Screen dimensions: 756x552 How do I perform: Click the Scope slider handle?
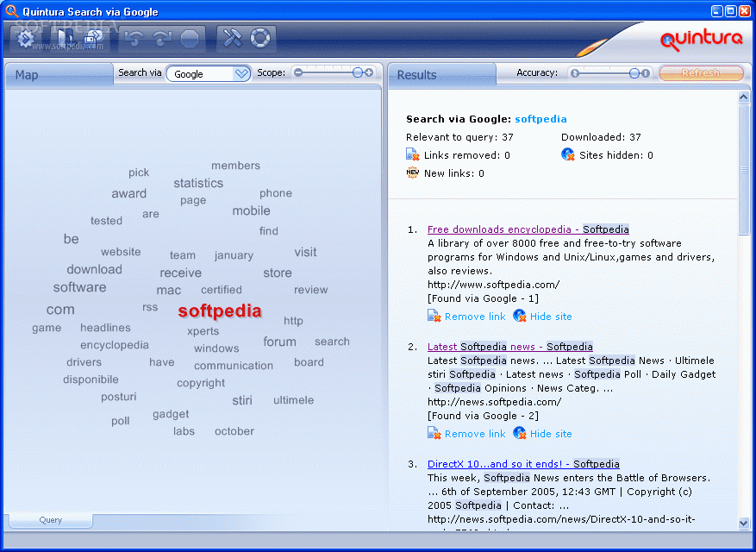357,72
